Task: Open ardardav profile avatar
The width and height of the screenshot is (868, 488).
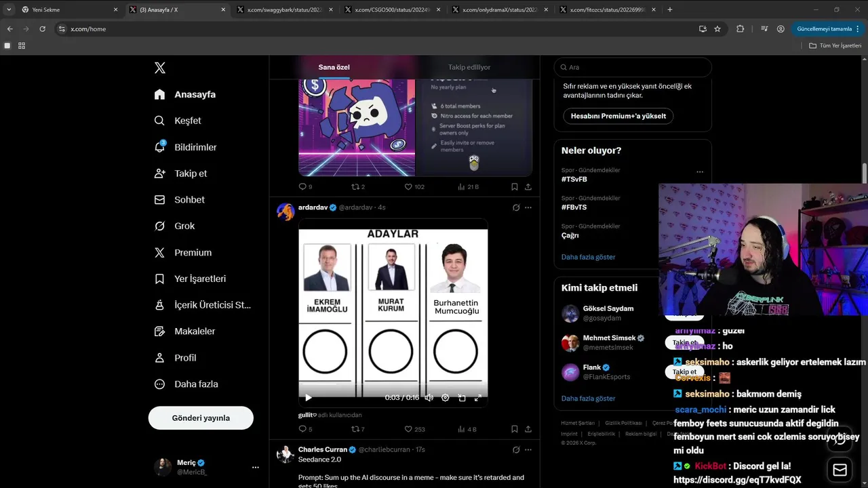Action: click(285, 211)
